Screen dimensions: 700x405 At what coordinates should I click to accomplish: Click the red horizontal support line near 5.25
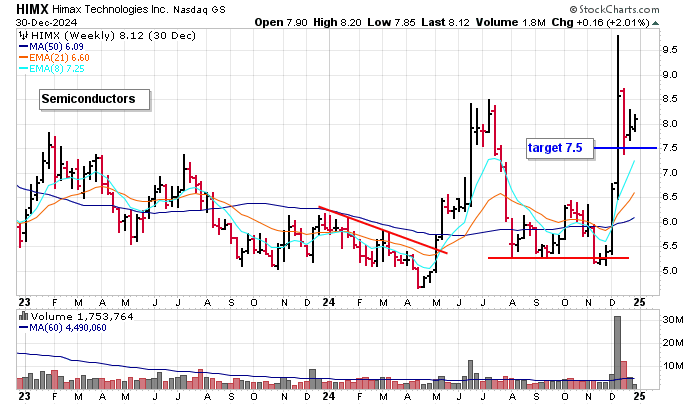558,258
